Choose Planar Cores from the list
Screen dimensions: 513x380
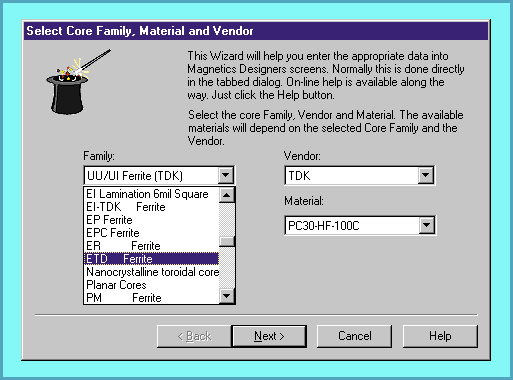151,285
